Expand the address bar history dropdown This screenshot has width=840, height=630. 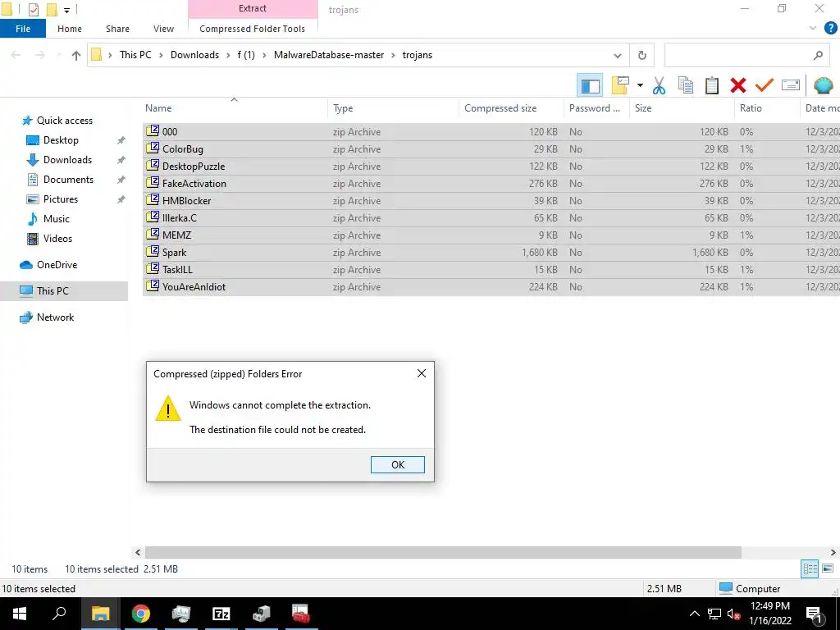pos(617,55)
